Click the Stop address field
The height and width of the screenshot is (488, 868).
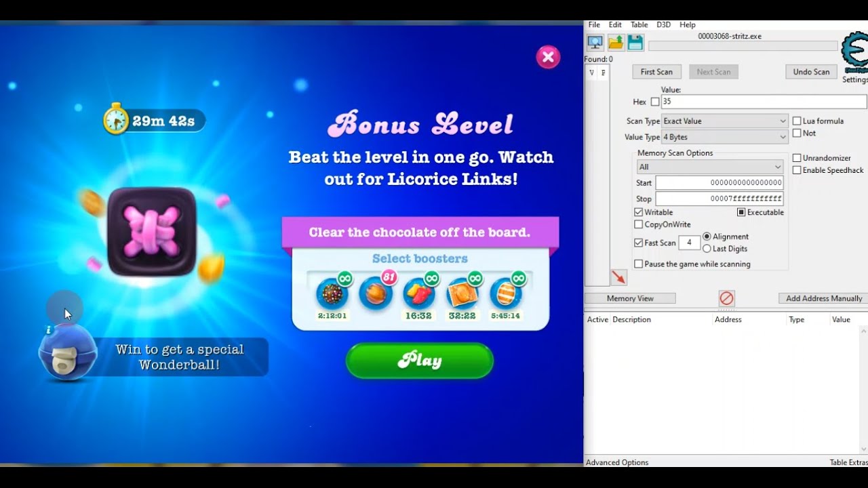(x=719, y=199)
